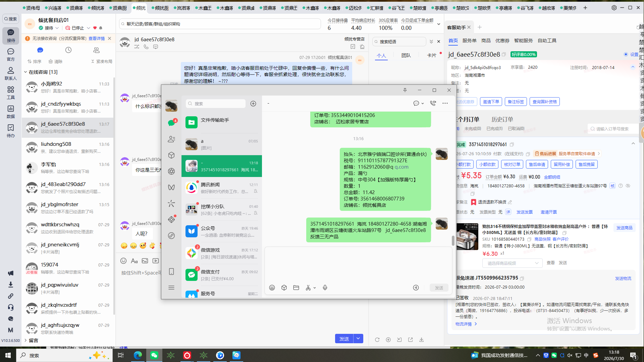Screen dimensions: 644x362
Task: Open WeChat Contacts from the sidebar
Action: 171,139
